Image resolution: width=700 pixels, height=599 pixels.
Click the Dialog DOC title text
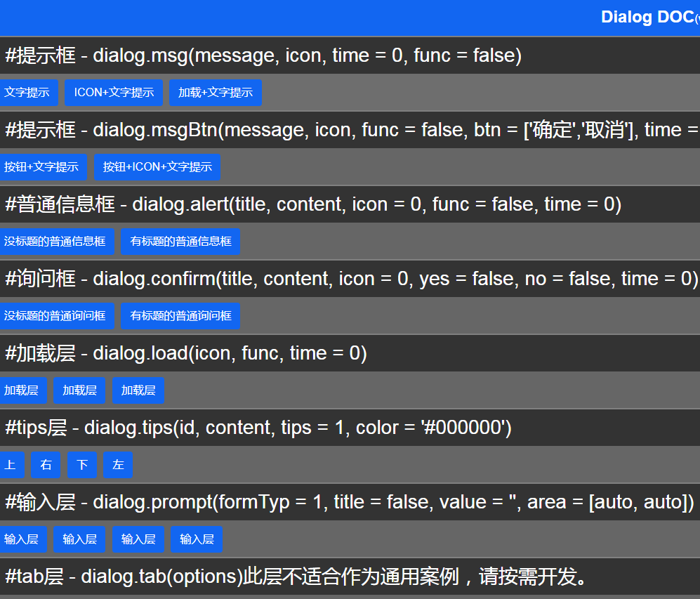(x=646, y=16)
